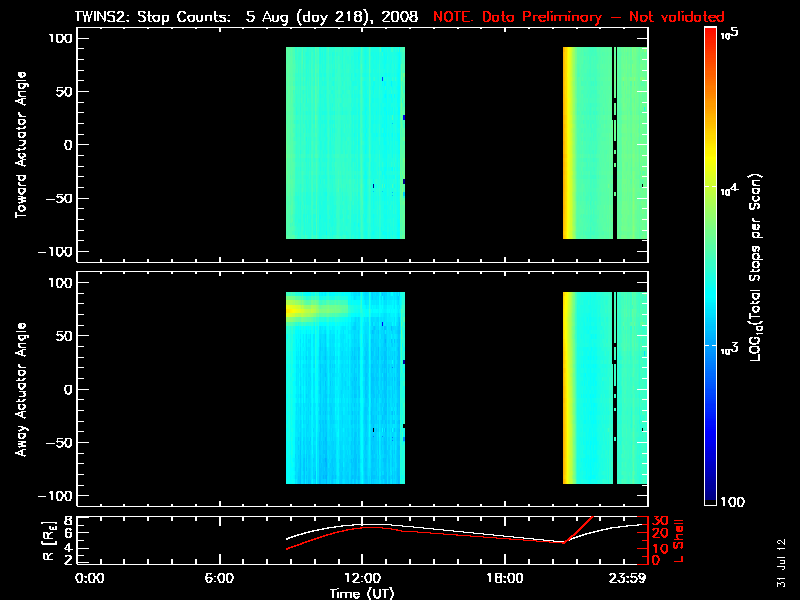Click the '100' value at color bar bottom
800x600 pixels.
tap(733, 502)
